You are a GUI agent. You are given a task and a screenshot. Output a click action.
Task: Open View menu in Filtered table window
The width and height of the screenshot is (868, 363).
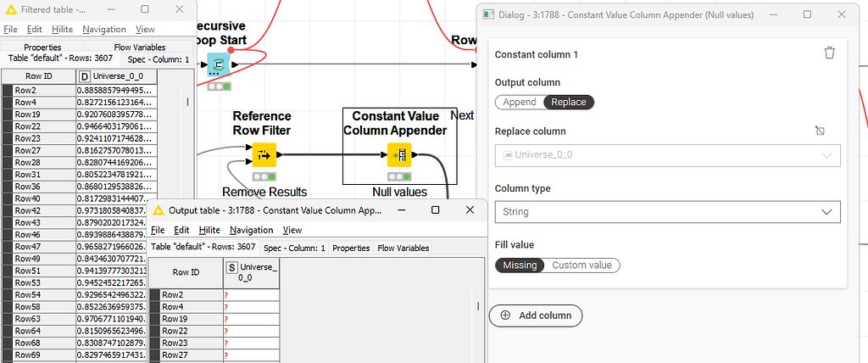[x=145, y=30]
